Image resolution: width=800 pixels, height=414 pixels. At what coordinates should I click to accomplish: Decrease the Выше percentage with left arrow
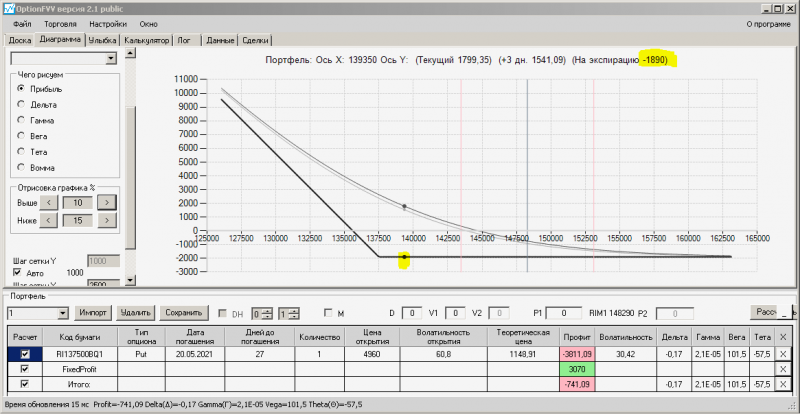click(50, 202)
